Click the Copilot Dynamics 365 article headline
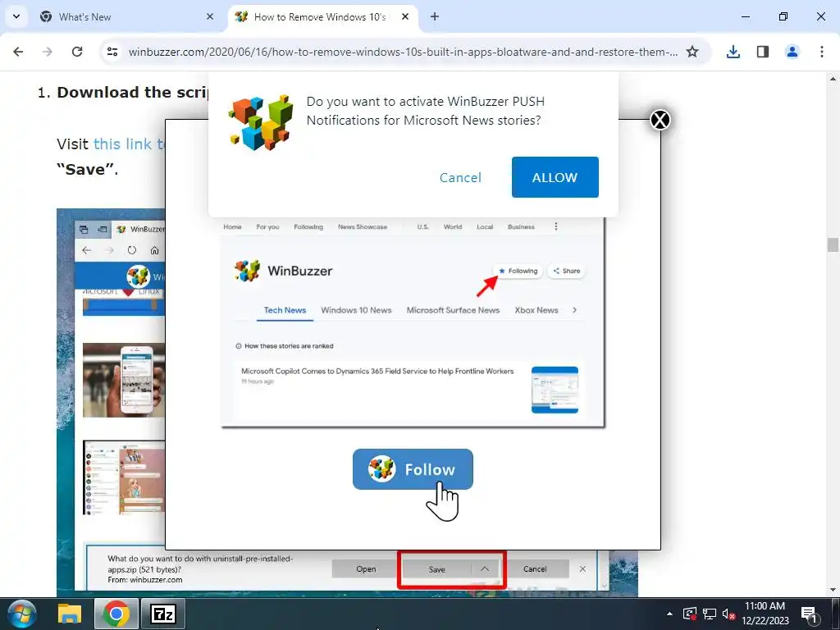 pos(377,371)
